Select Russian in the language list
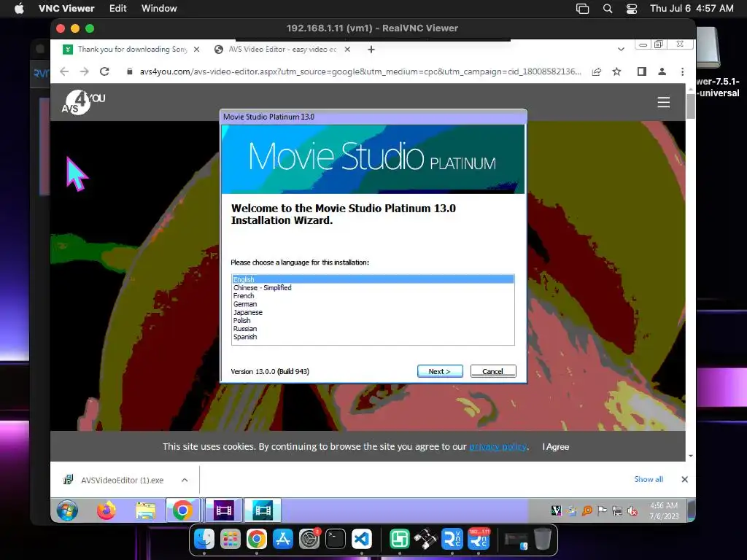 point(373,329)
